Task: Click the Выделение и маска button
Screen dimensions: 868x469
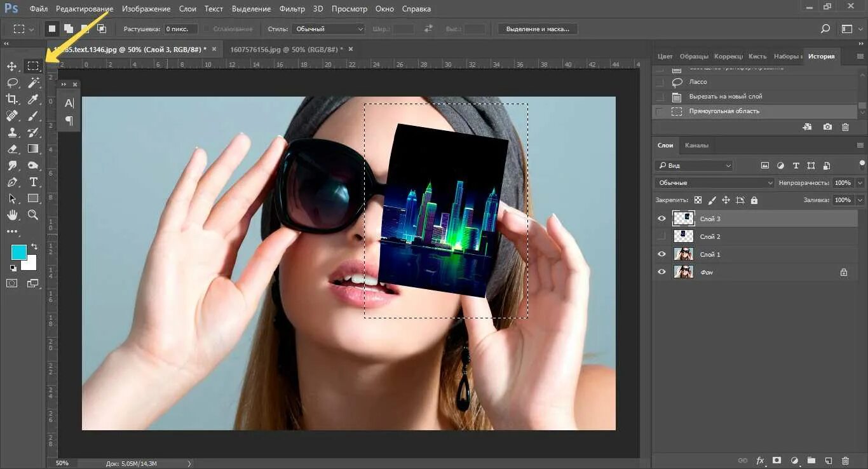Action: tap(537, 29)
